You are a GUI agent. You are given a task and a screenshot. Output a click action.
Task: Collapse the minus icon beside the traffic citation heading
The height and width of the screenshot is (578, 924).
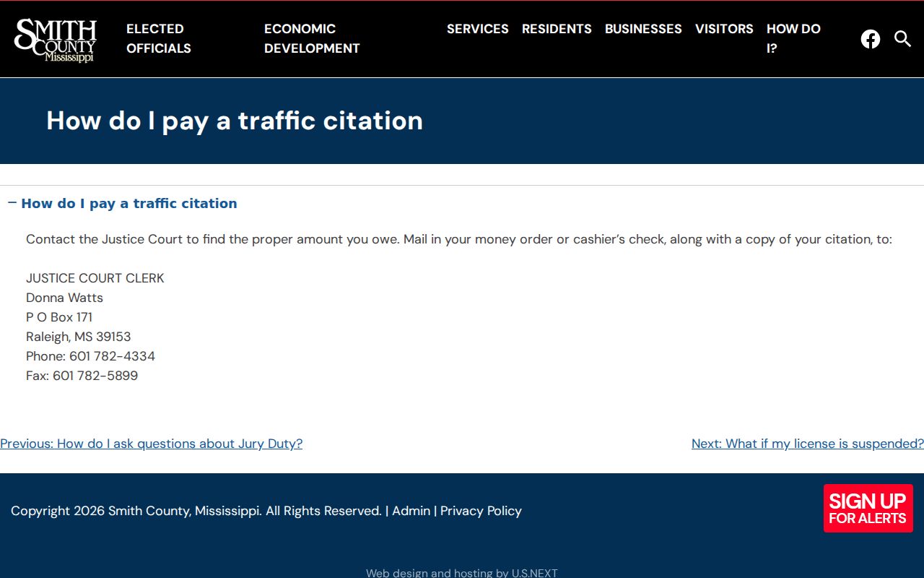coord(12,203)
